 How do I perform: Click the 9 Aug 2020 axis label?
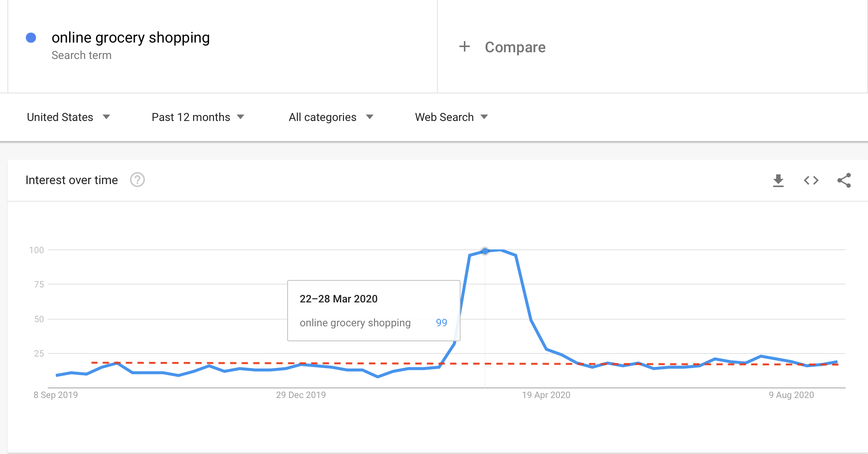coord(791,395)
